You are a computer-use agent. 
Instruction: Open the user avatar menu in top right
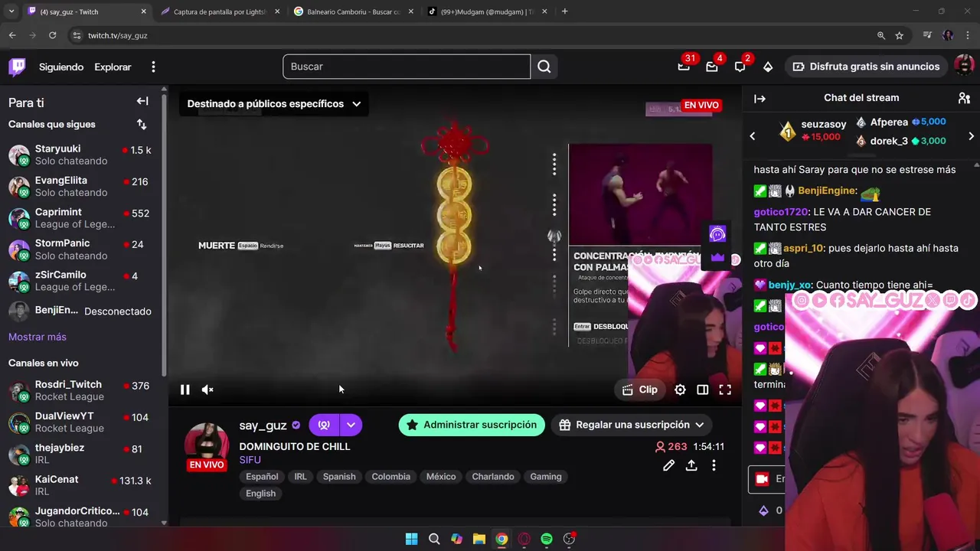point(964,67)
